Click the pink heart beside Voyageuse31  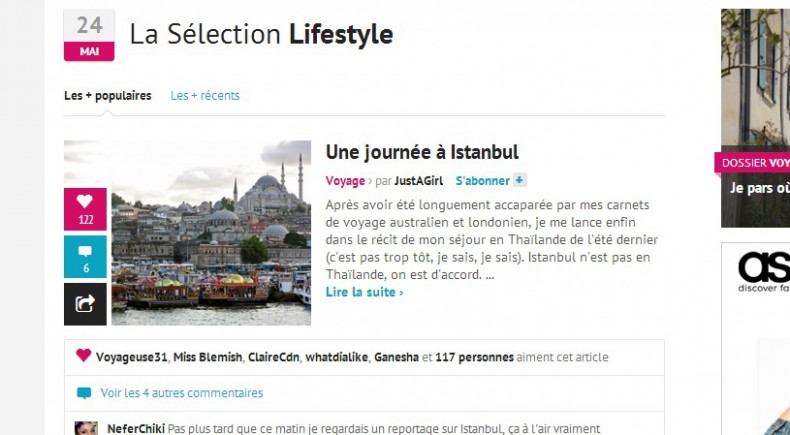pyautogui.click(x=84, y=356)
